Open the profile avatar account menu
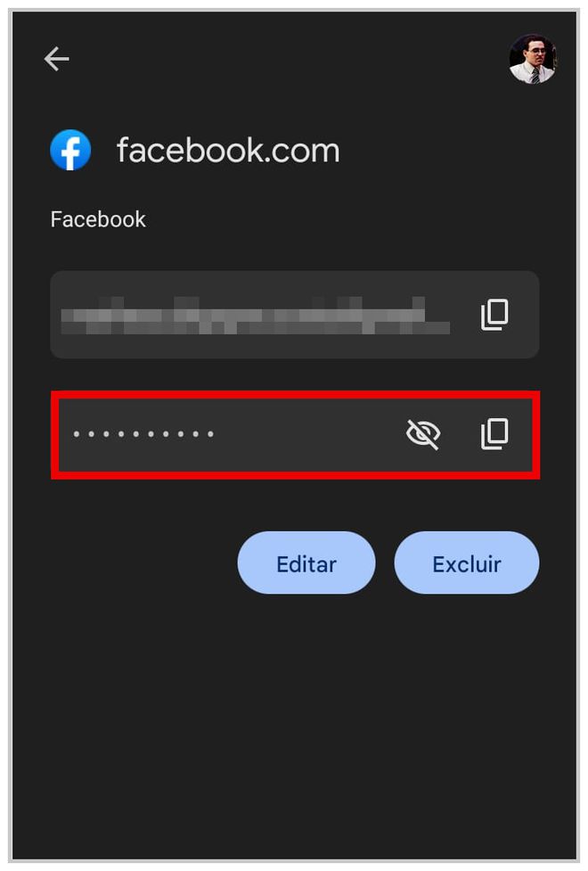The width and height of the screenshot is (588, 871). tap(533, 59)
